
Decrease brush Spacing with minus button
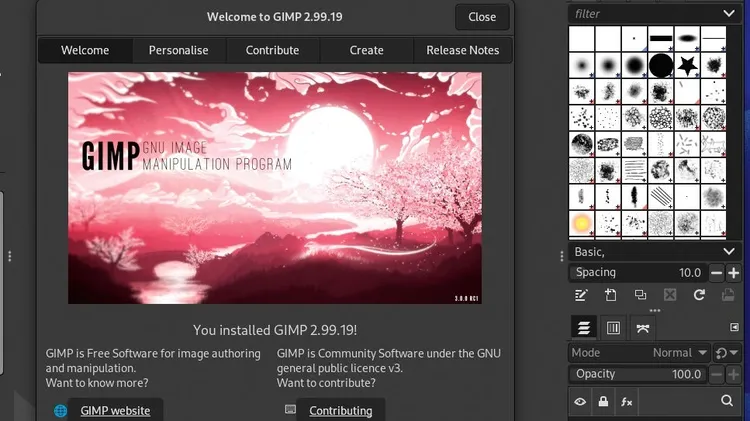point(716,273)
